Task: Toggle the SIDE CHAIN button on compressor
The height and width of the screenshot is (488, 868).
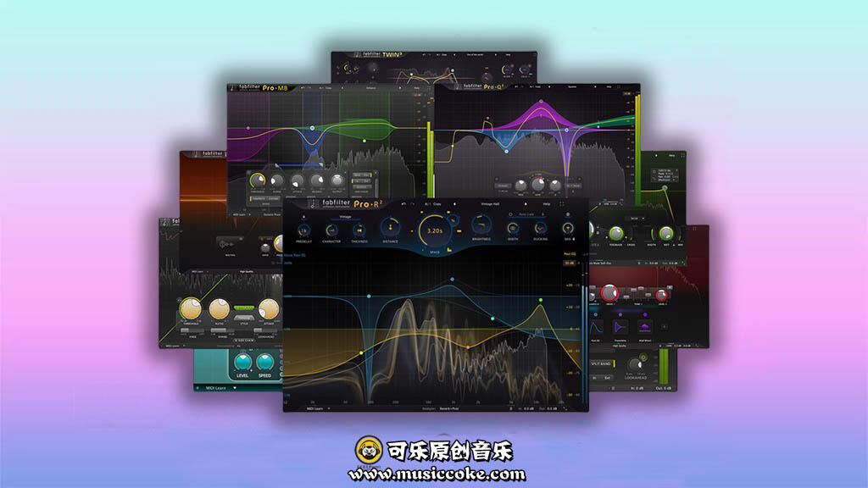Action: click(x=243, y=341)
